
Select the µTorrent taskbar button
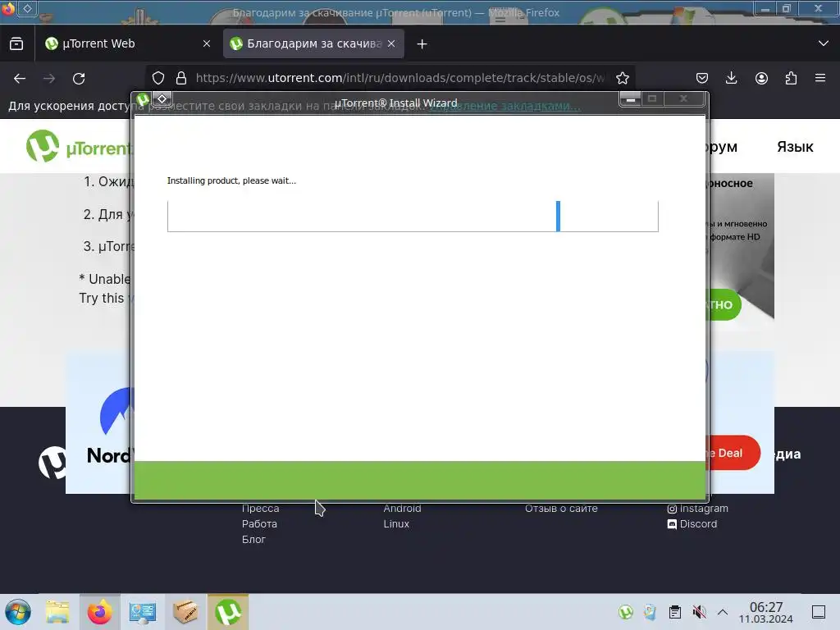tap(228, 612)
